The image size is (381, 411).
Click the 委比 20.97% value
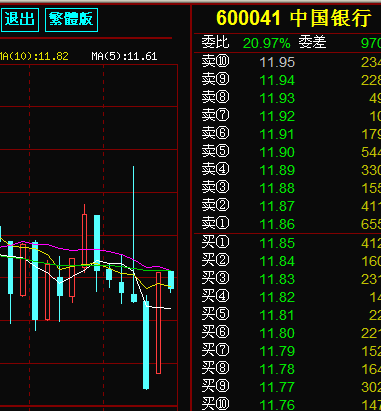point(266,43)
